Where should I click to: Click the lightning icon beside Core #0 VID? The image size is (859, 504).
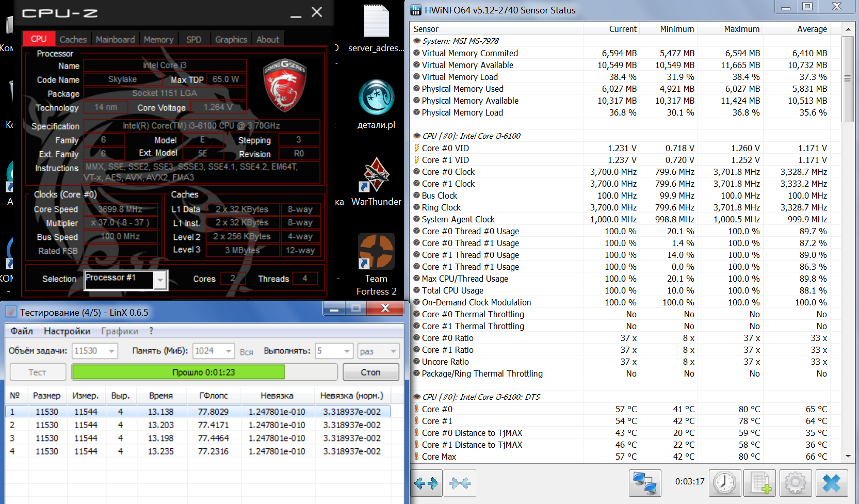click(x=417, y=148)
